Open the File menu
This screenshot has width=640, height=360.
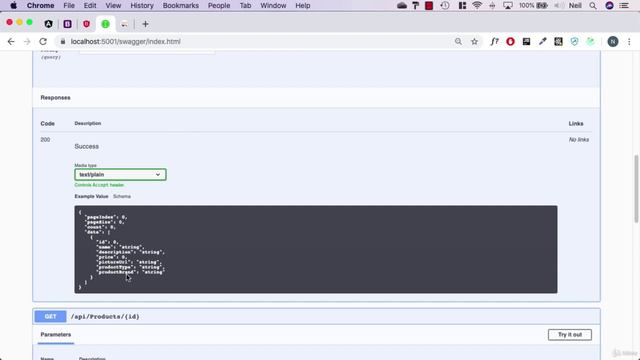[x=69, y=6]
